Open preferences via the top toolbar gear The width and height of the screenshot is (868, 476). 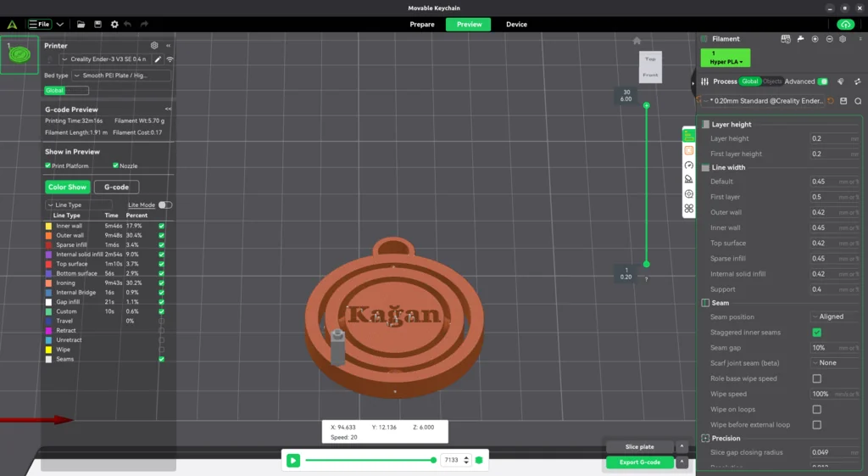click(114, 25)
